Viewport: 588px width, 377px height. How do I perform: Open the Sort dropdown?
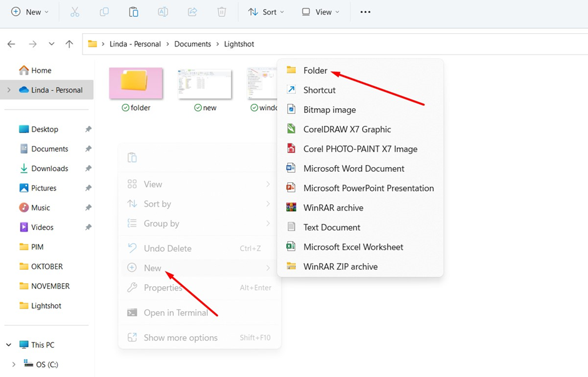(266, 12)
